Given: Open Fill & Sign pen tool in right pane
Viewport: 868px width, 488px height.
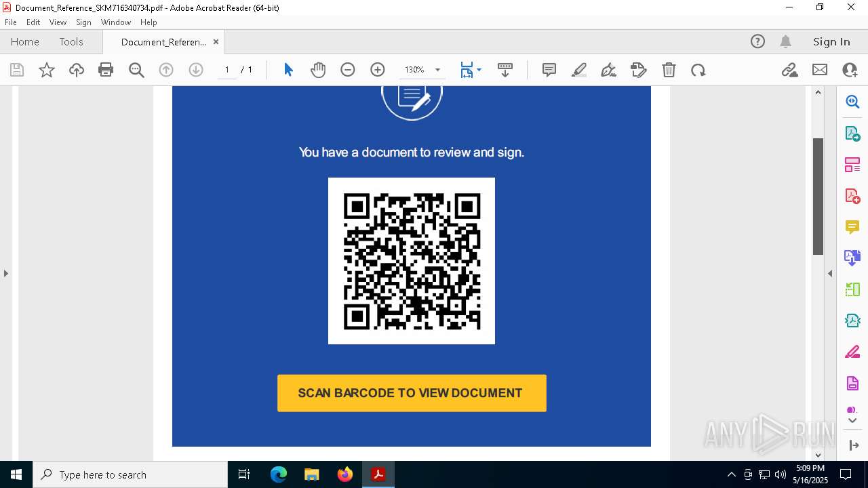Looking at the screenshot, I should (852, 352).
